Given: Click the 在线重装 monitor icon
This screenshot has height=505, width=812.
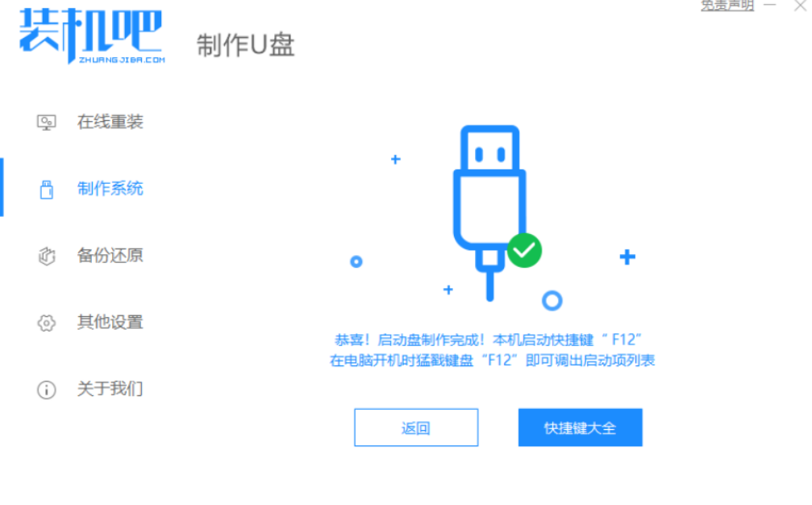Looking at the screenshot, I should tap(46, 123).
